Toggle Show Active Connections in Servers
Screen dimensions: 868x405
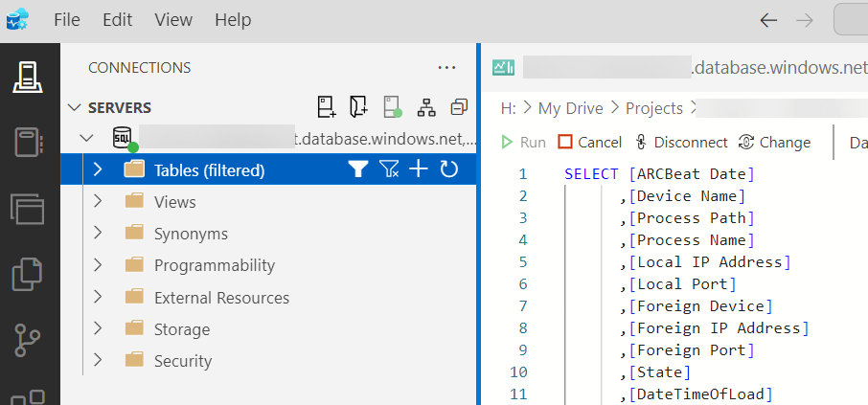point(391,106)
